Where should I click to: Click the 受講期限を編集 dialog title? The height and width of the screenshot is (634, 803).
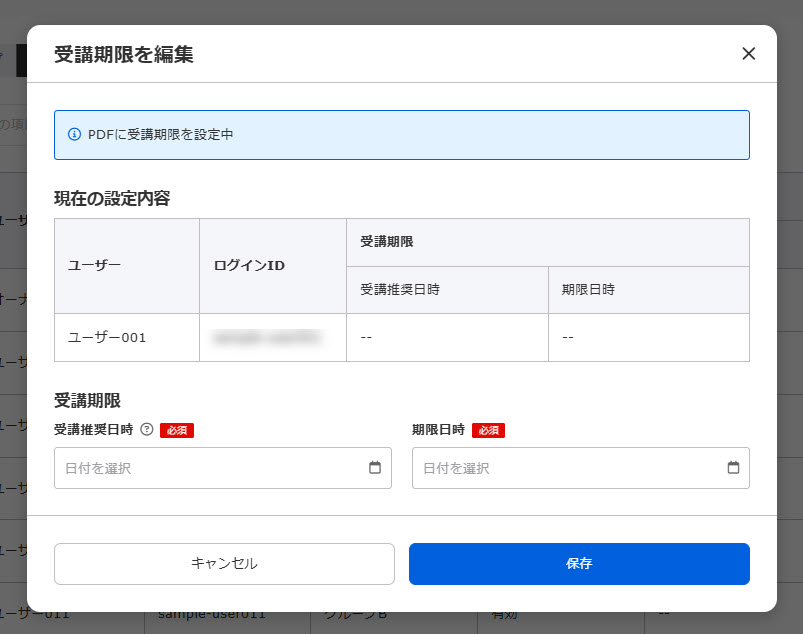pos(124,55)
